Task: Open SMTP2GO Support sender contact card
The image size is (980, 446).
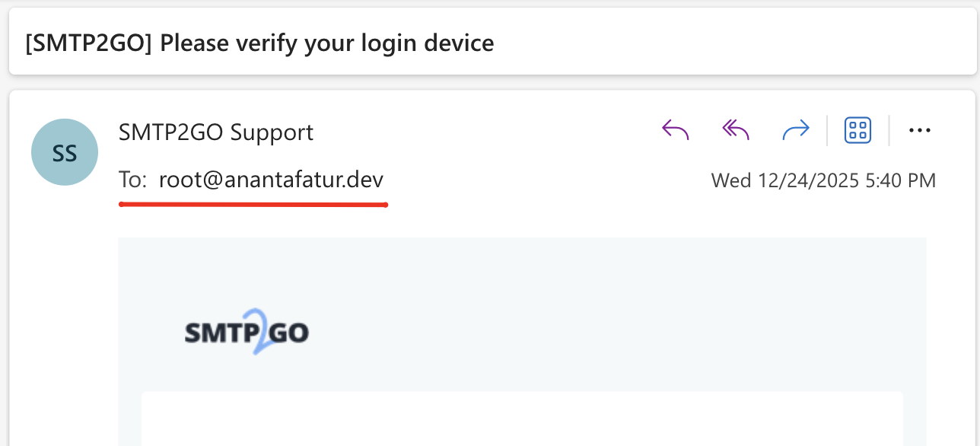Action: pyautogui.click(x=216, y=132)
